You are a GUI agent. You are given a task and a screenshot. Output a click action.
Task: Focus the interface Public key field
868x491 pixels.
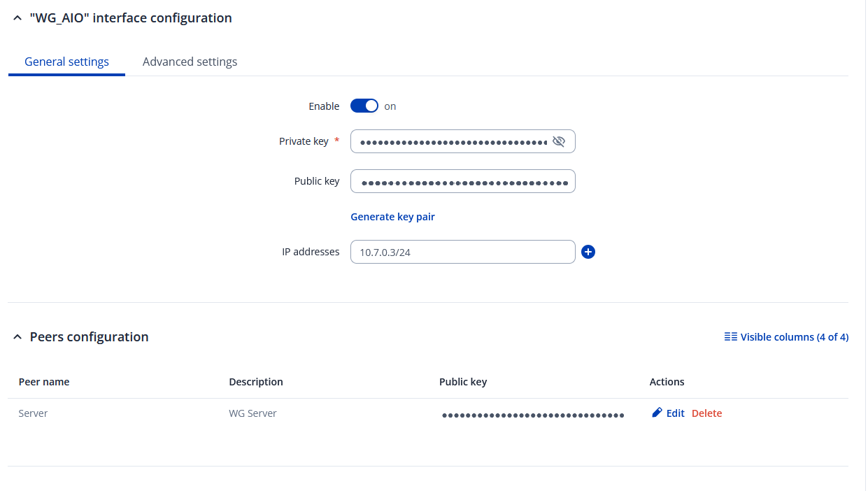tap(462, 182)
